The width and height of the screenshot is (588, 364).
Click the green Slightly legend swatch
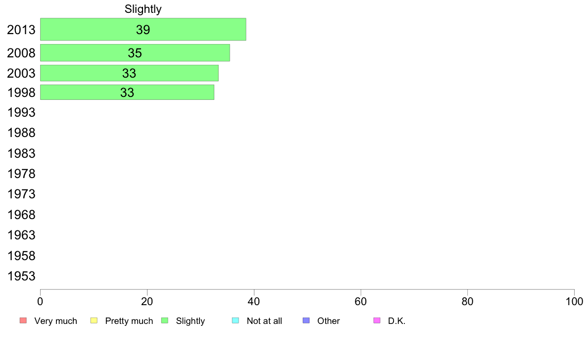click(165, 320)
